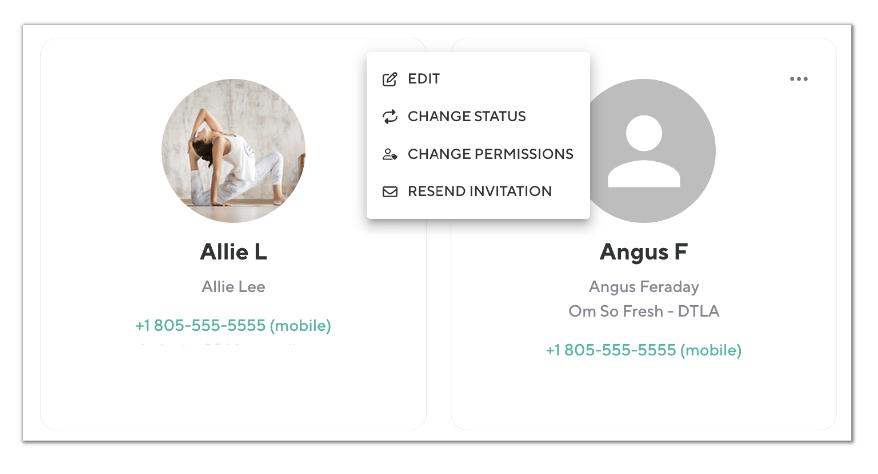This screenshot has width=878, height=474.
Task: Click the full name Angus Feraday
Action: [x=643, y=287]
